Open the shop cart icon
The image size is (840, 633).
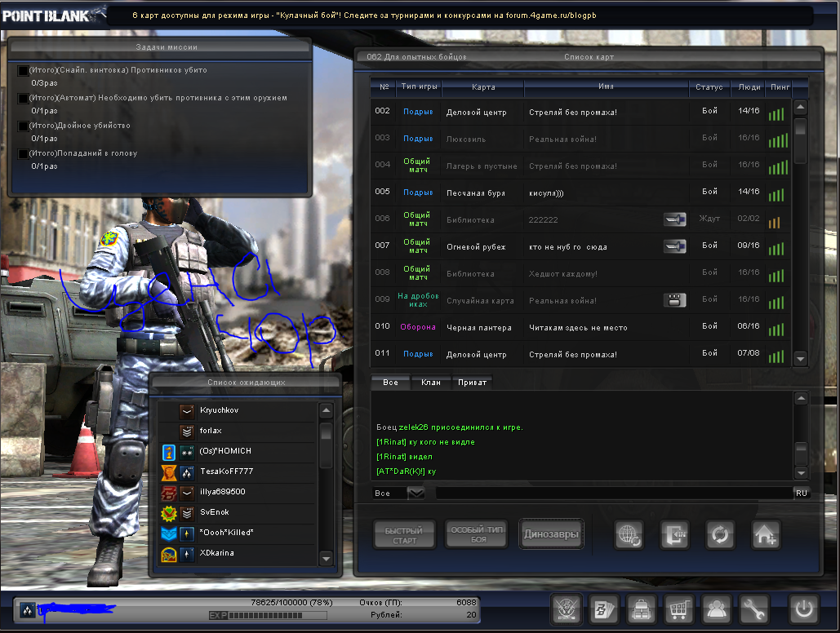[x=678, y=609]
